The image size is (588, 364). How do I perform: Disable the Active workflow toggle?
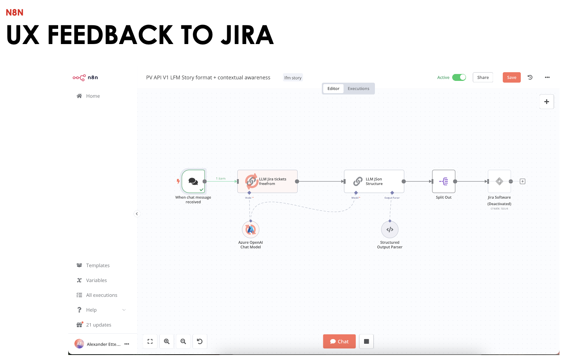(x=459, y=77)
